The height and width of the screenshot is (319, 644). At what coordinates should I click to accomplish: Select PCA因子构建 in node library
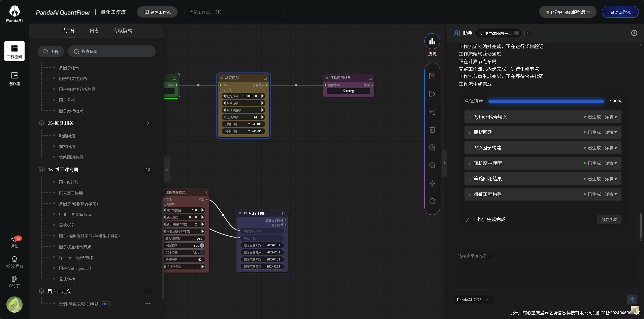pyautogui.click(x=71, y=193)
